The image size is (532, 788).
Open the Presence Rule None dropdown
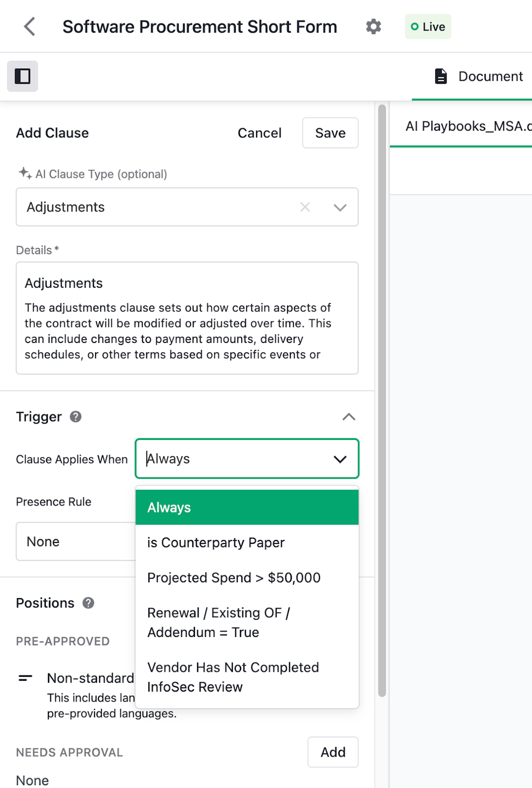coord(76,541)
